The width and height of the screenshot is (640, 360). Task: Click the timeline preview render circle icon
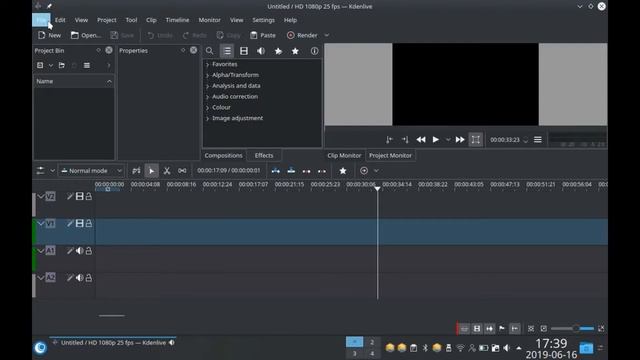(364, 171)
